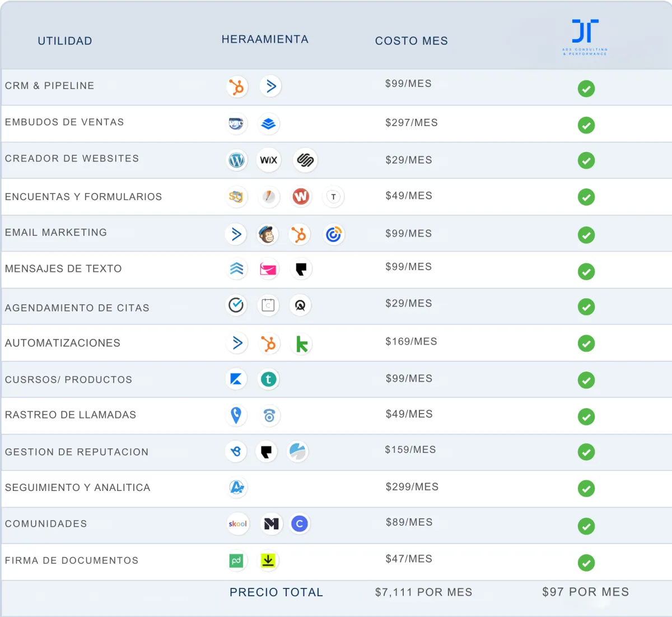This screenshot has height=617, width=672.
Task: Select the blue K icon in Cusrsos/Productos
Action: coord(236,379)
